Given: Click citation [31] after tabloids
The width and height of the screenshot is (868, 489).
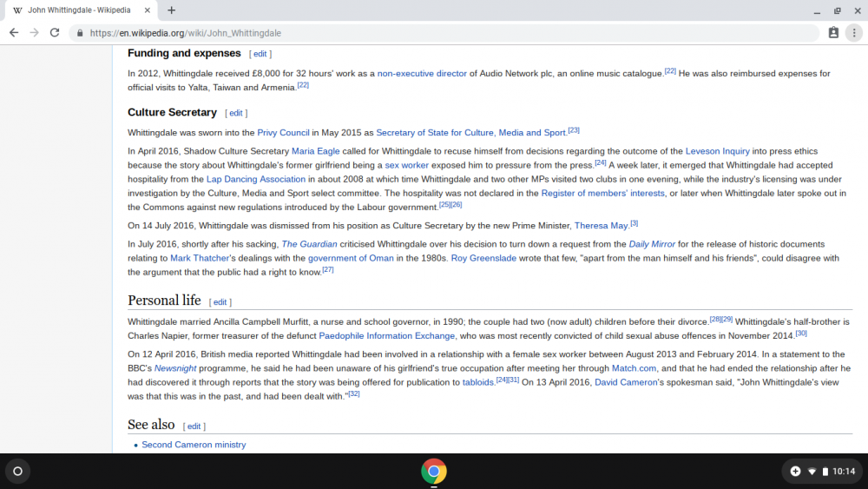Looking at the screenshot, I should tap(513, 380).
